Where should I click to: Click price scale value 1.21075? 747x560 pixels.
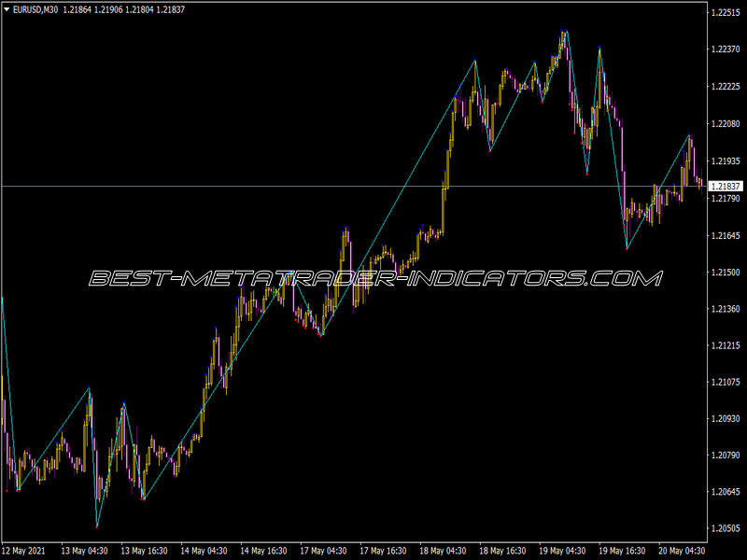tap(726, 383)
